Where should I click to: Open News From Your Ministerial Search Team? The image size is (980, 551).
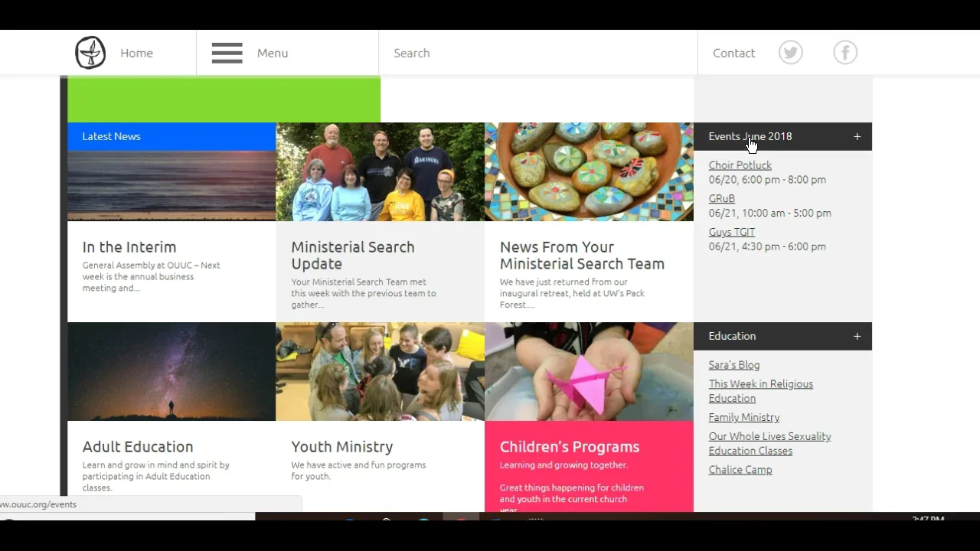click(582, 256)
